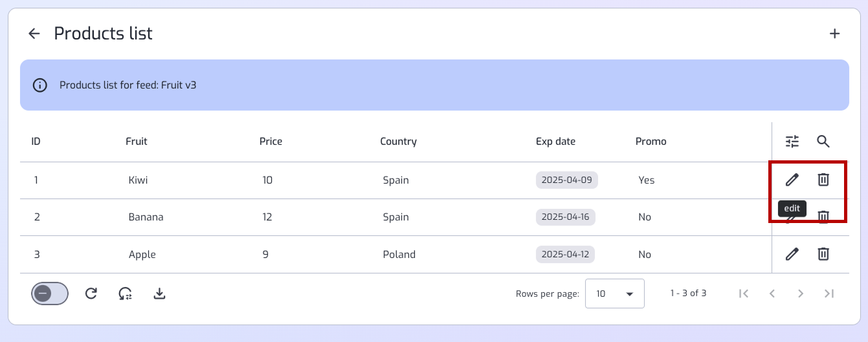Edit the Apple row with pencil icon
Screen dimensions: 868x342
point(792,254)
